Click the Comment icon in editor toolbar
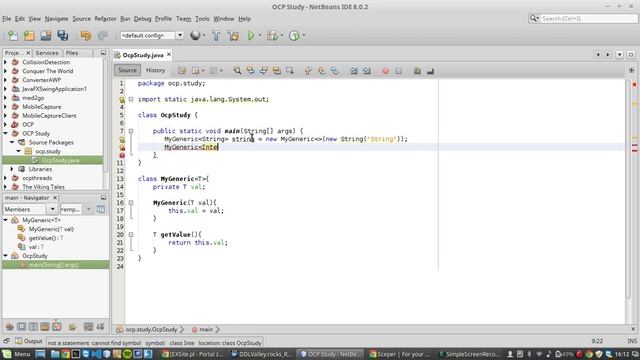This screenshot has width=640, height=360. pyautogui.click(x=417, y=71)
